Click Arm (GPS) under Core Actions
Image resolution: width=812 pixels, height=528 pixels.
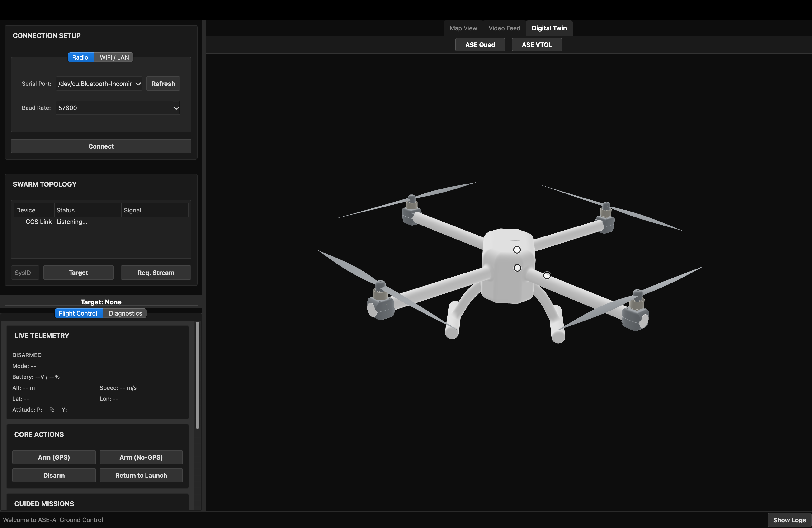(x=54, y=457)
